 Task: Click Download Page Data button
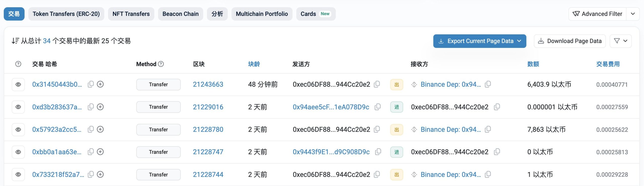570,41
